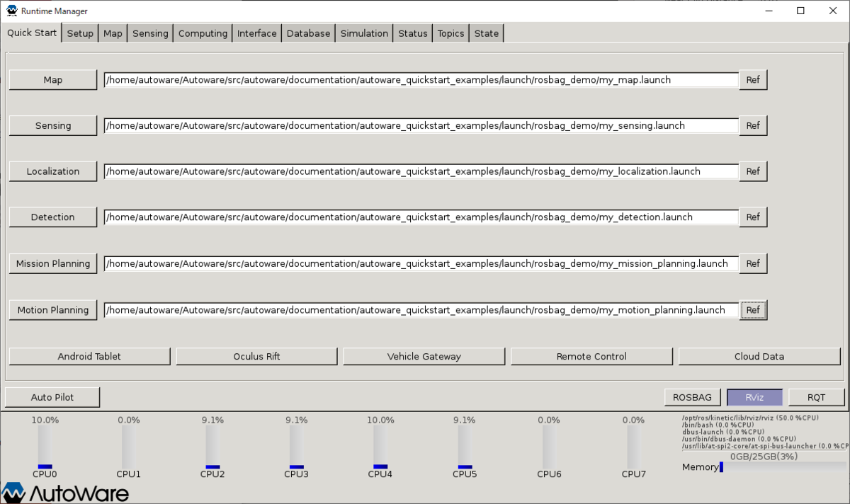Click the Runtime Manager title bar icon
This screenshot has width=850, height=504.
[x=11, y=11]
